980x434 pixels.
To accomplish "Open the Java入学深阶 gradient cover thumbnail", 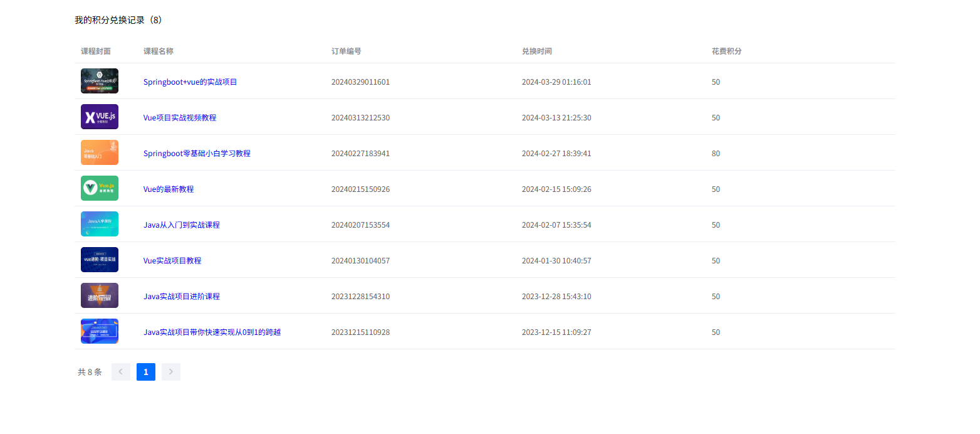I will pos(99,224).
